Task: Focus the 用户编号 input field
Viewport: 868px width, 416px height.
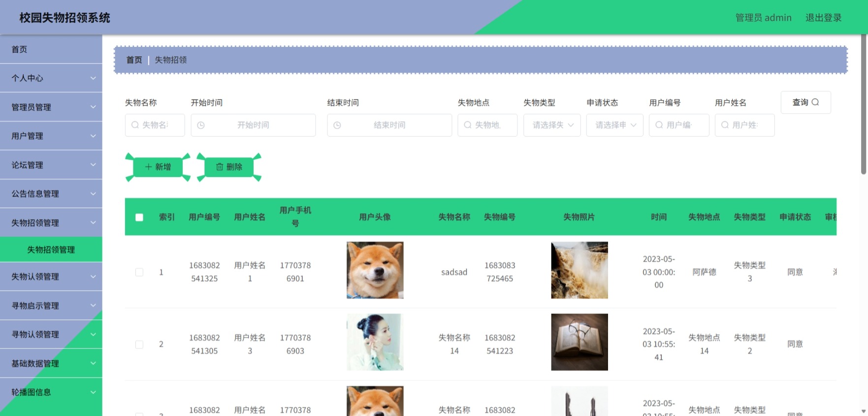Action: click(679, 125)
